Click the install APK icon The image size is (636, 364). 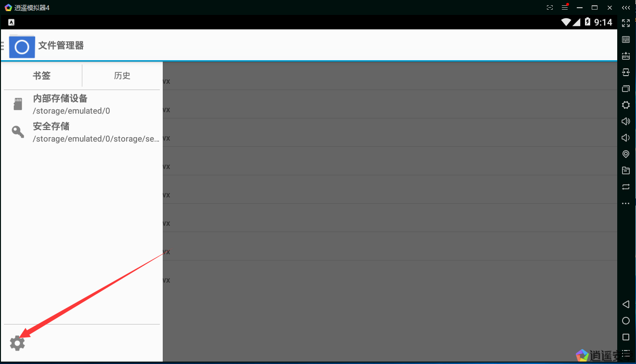(x=626, y=56)
